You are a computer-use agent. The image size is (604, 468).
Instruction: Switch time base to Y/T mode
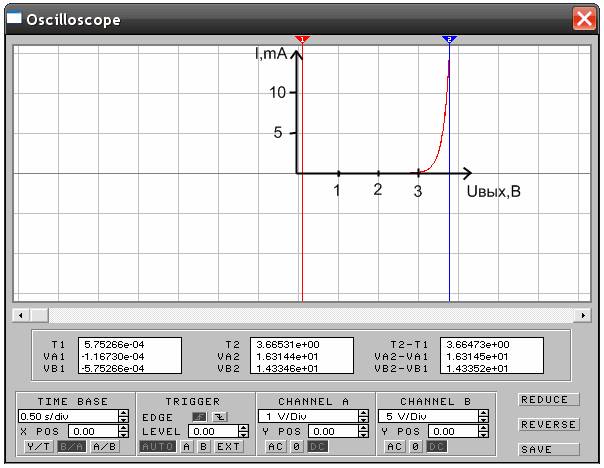point(38,446)
